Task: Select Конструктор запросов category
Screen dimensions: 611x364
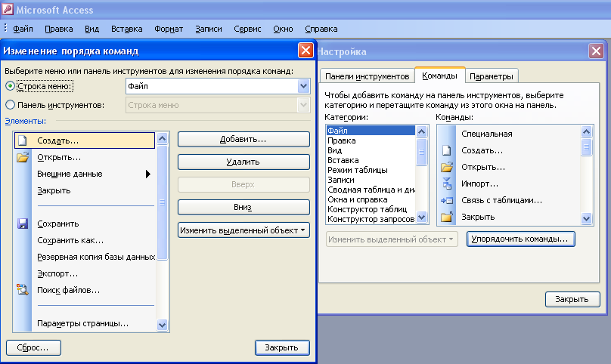Action: (x=371, y=219)
